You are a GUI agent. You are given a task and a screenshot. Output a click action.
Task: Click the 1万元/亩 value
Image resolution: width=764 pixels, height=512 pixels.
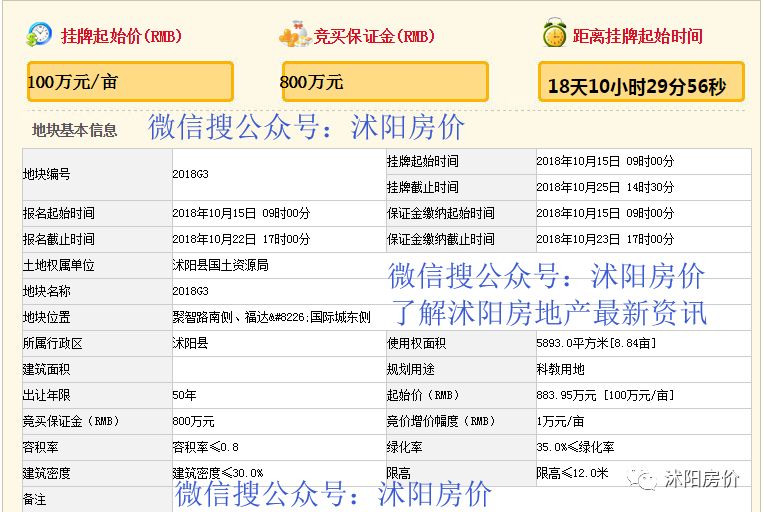(560, 421)
